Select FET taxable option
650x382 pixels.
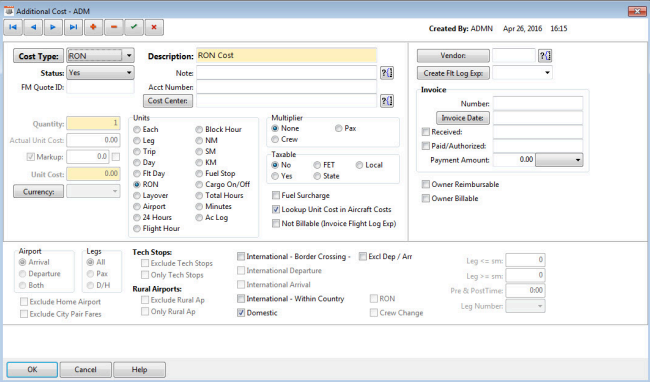tap(317, 165)
